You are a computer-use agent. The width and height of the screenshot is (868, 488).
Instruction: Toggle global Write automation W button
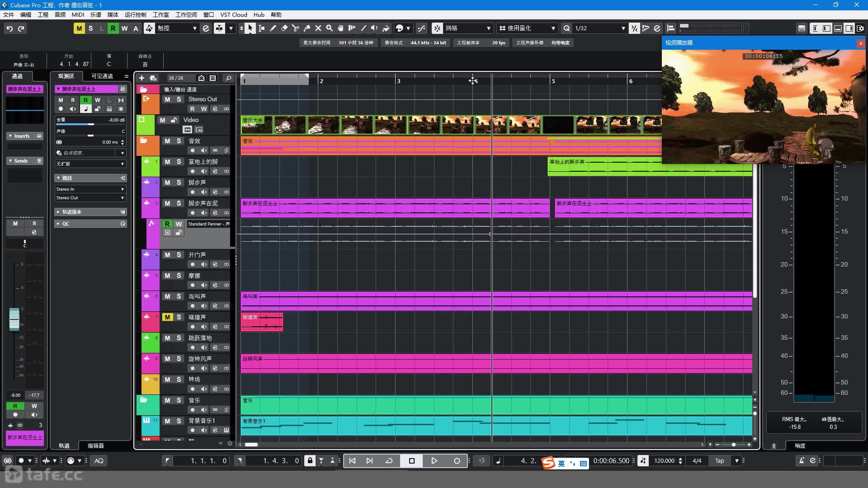click(124, 28)
